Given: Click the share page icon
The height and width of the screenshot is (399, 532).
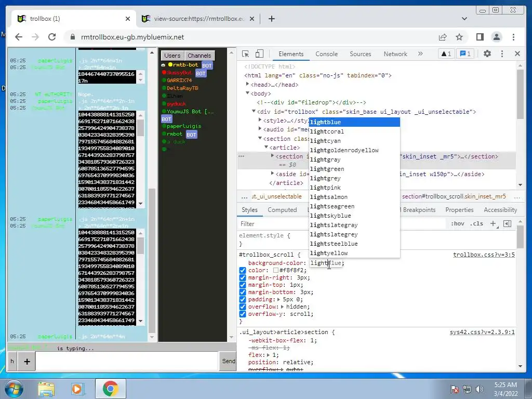Looking at the screenshot, I should (443, 37).
